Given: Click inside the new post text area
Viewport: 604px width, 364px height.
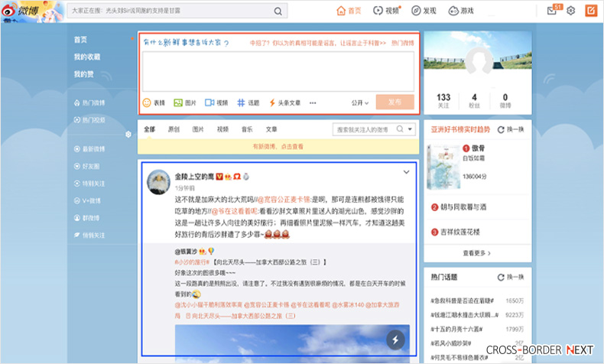Looking at the screenshot, I should [278, 71].
